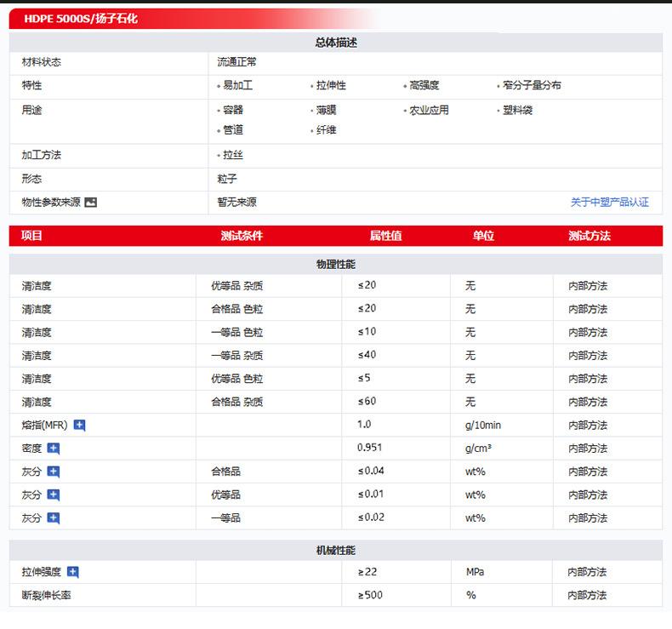Expand the 灰分 entry in the 一等品 row
The height and width of the screenshot is (629, 672).
coord(54,517)
